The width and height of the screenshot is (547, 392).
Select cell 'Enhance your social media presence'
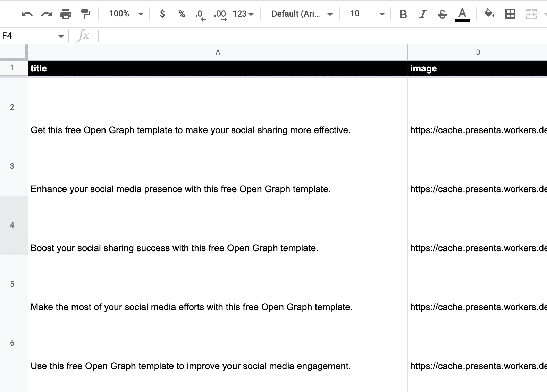218,167
